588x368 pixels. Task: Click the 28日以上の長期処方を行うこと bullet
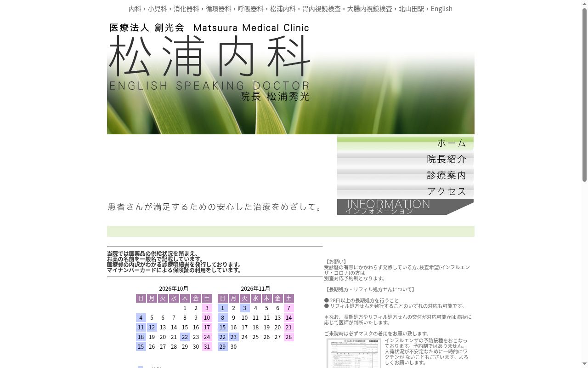pos(362,300)
